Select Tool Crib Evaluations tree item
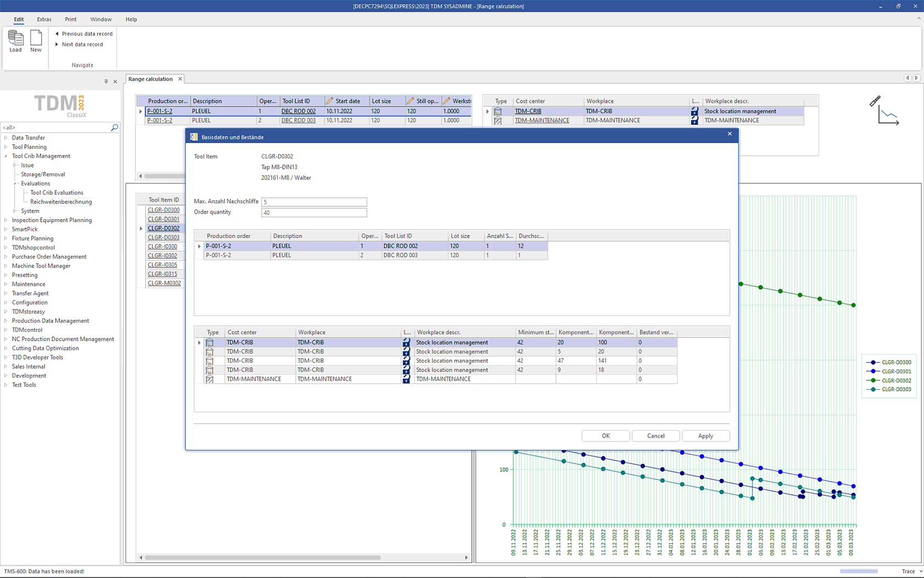The width and height of the screenshot is (924, 578). (57, 193)
